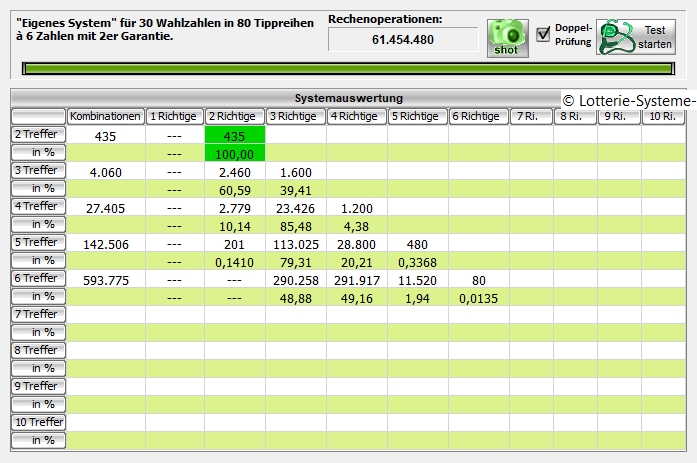The height and width of the screenshot is (463, 697).
Task: Select the 7 Ri. column header
Action: [x=531, y=116]
